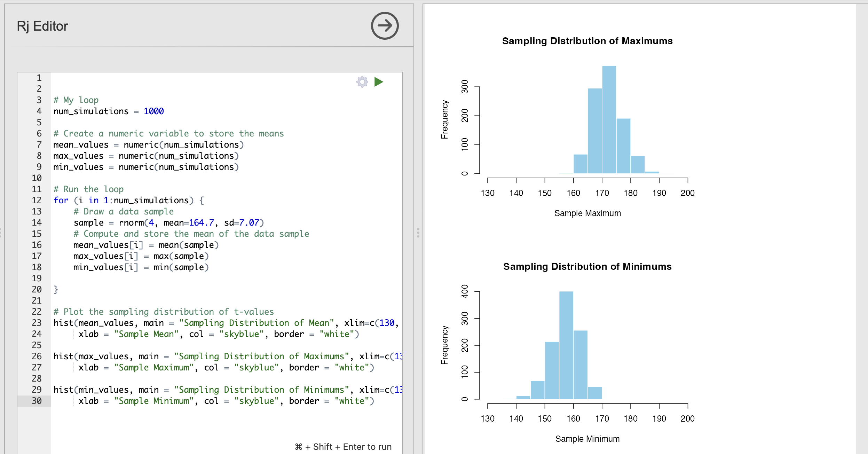
Task: Click the closing brace on line 20
Action: pos(56,289)
